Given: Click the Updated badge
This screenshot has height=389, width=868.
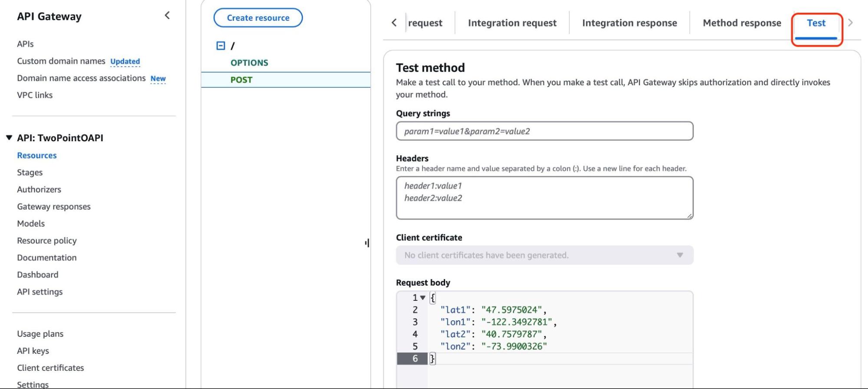Looking at the screenshot, I should tap(125, 62).
